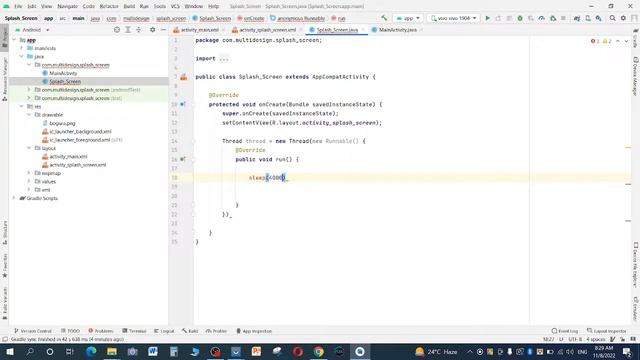Collapse the res folder
Image resolution: width=640 pixels, height=360 pixels.
tap(22, 107)
